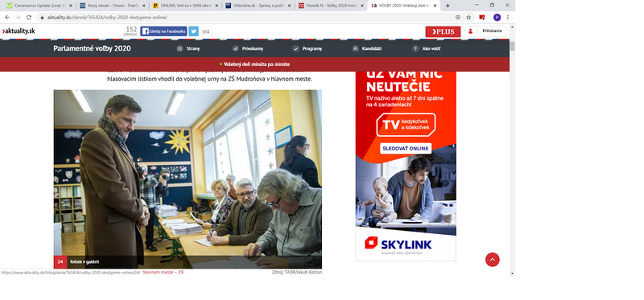Click the user icon next to Prihlásenie
This screenshot has width=644, height=300.
click(x=470, y=31)
